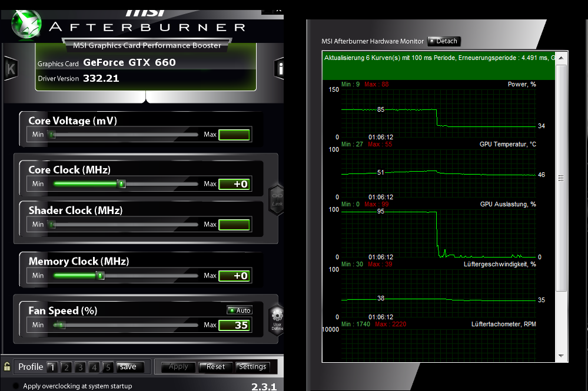The width and height of the screenshot is (588, 391).
Task: Select Profile slot 3
Action: [80, 367]
